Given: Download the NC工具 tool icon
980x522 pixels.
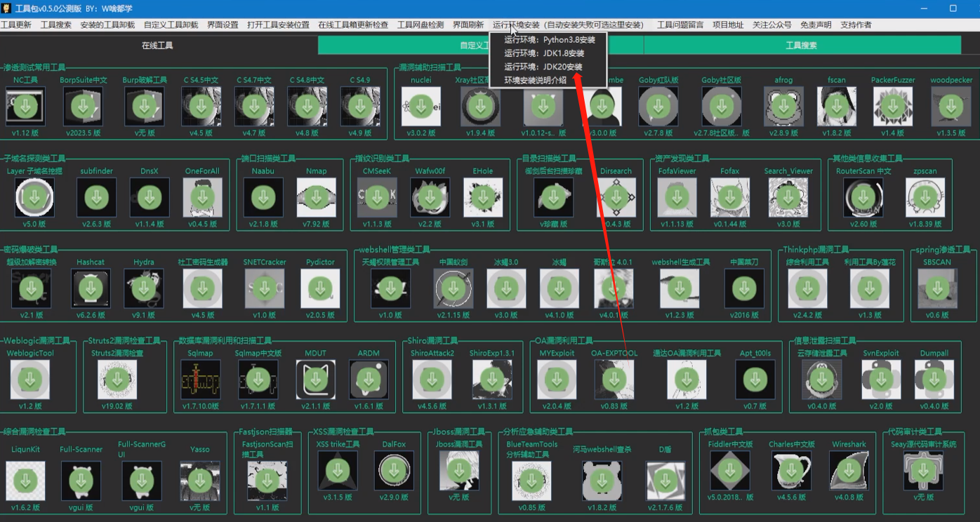Looking at the screenshot, I should pyautogui.click(x=25, y=107).
